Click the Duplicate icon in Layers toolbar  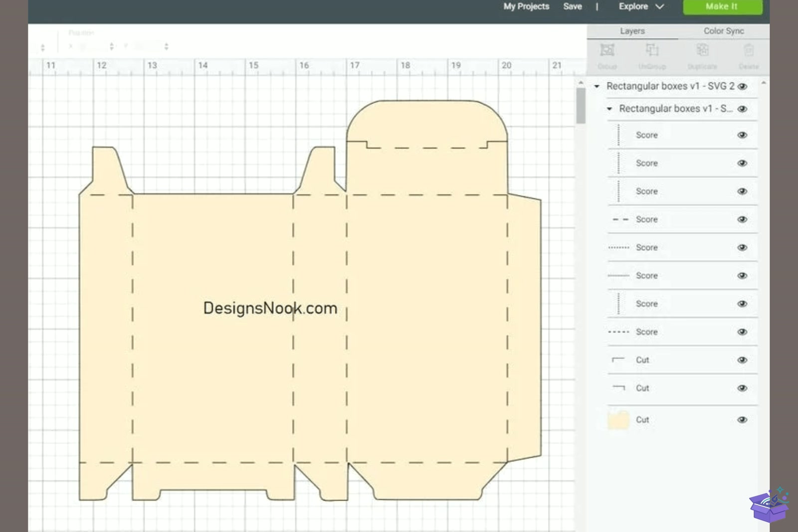coord(702,50)
